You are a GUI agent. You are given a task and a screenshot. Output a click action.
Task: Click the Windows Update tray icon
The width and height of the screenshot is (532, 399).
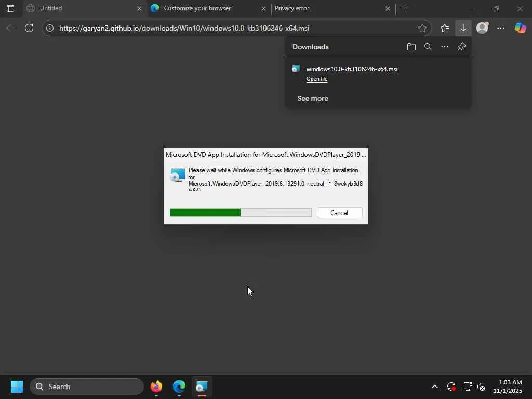[451, 387]
